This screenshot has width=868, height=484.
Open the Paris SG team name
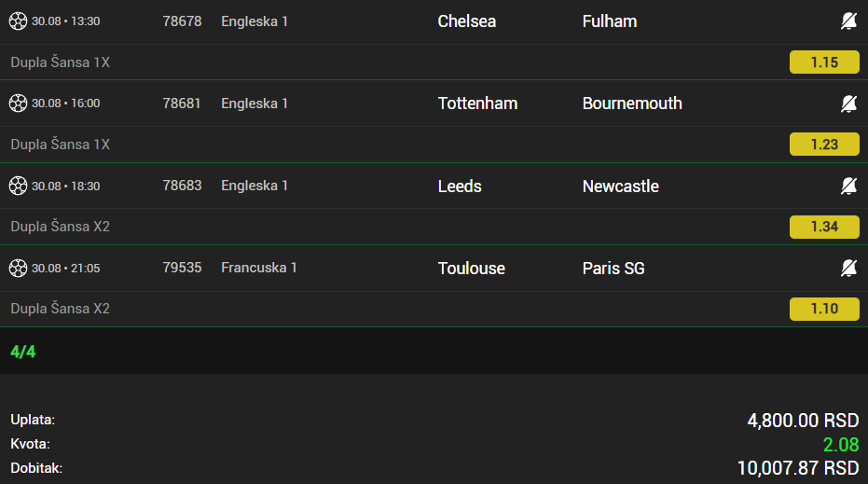613,268
